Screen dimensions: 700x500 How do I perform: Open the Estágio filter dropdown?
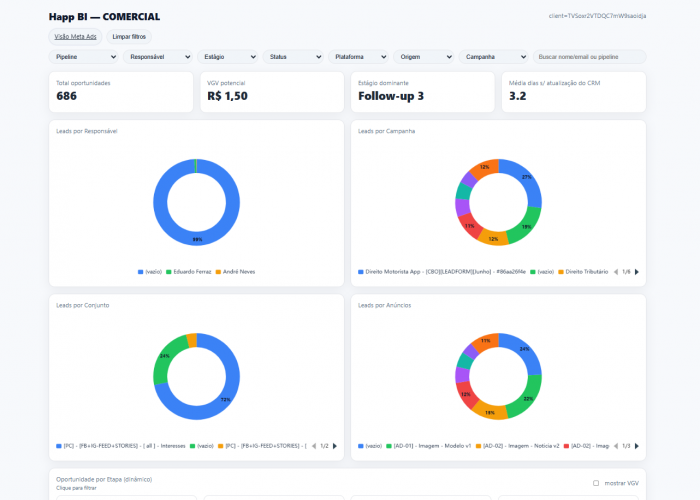pyautogui.click(x=226, y=57)
